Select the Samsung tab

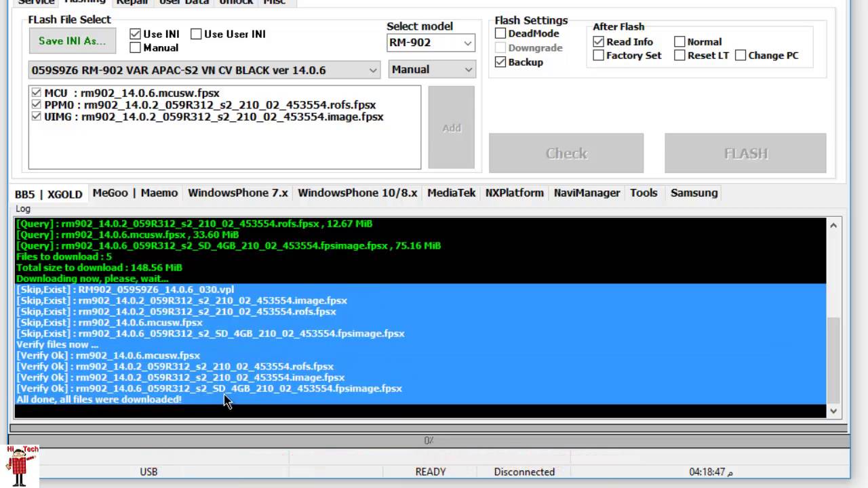[694, 193]
